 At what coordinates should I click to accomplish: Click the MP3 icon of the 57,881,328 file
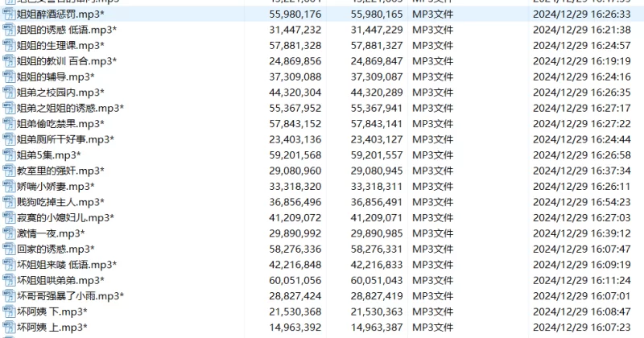coord(9,46)
